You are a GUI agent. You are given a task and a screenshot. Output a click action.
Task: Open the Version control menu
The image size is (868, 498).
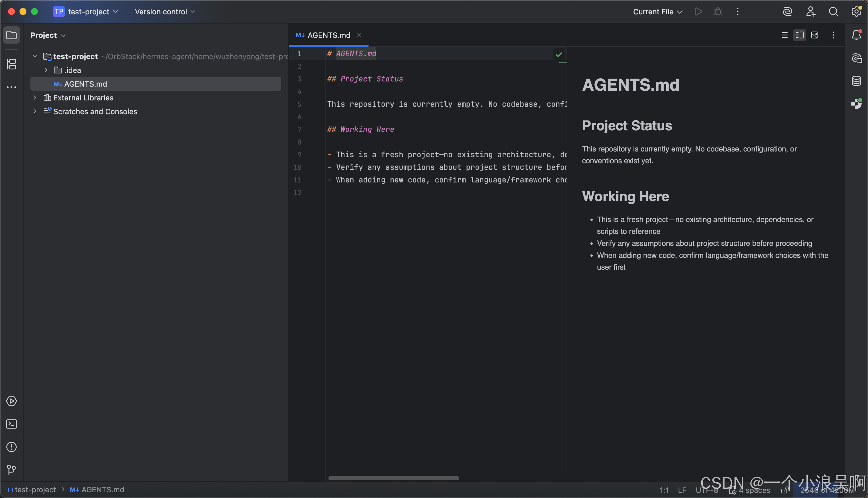click(165, 12)
